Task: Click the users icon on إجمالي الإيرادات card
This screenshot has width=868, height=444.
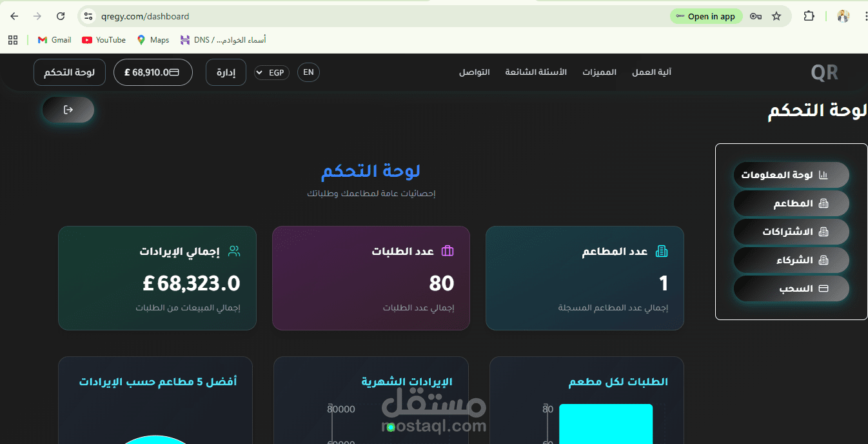Action: click(234, 251)
